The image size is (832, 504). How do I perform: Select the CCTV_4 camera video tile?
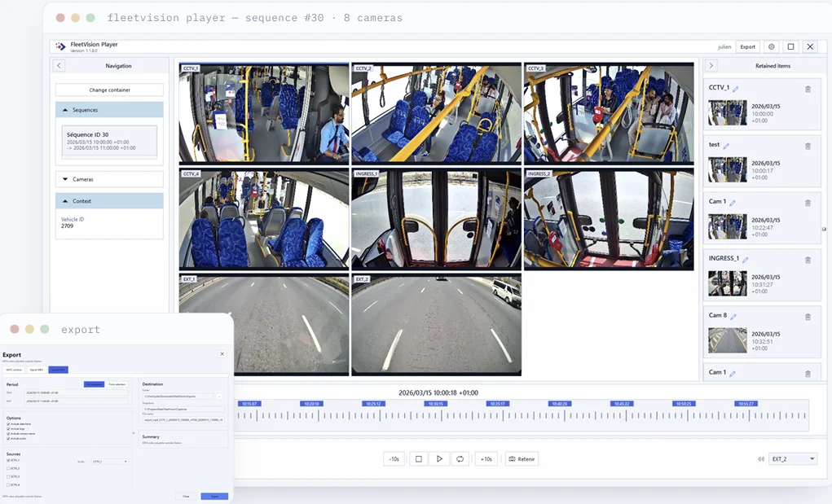tap(264, 219)
